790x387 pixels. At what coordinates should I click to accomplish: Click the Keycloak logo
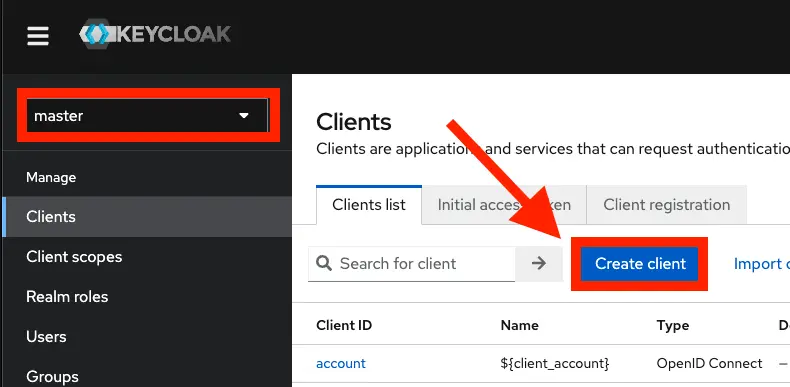point(155,34)
